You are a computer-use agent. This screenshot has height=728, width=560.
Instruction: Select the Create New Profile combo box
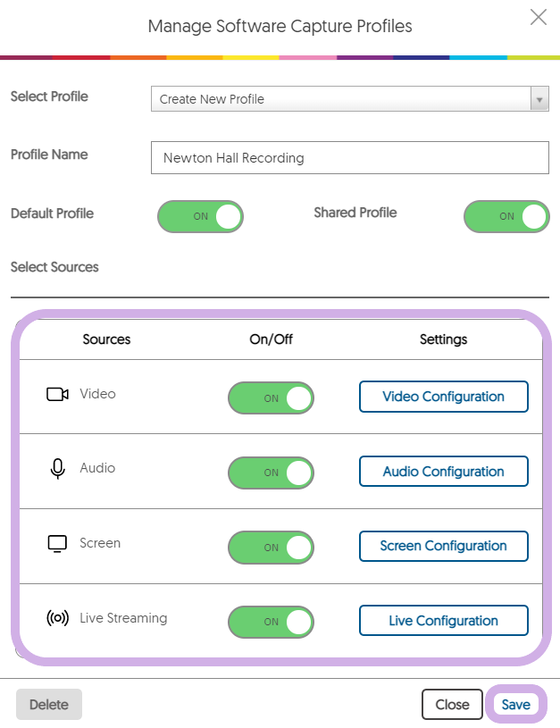point(349,98)
